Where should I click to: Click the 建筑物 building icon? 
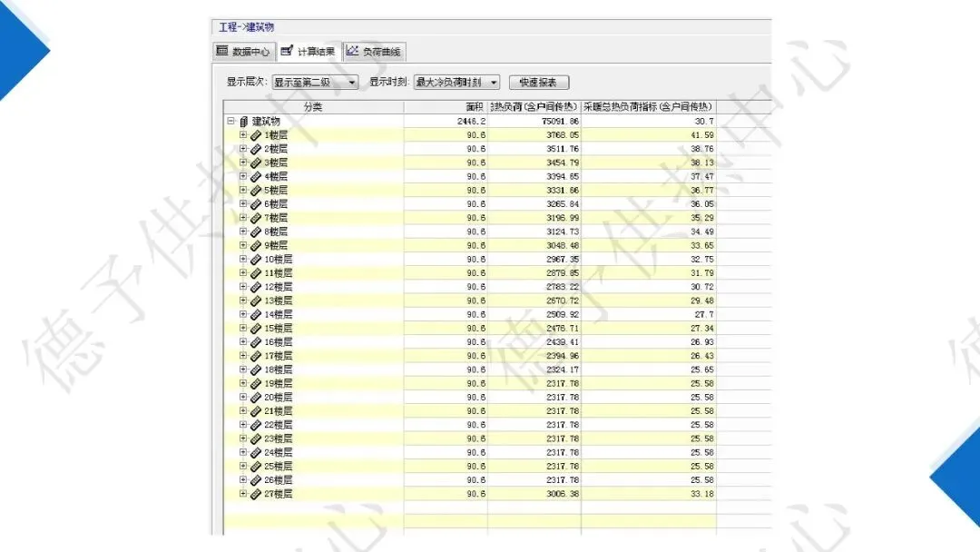244,122
